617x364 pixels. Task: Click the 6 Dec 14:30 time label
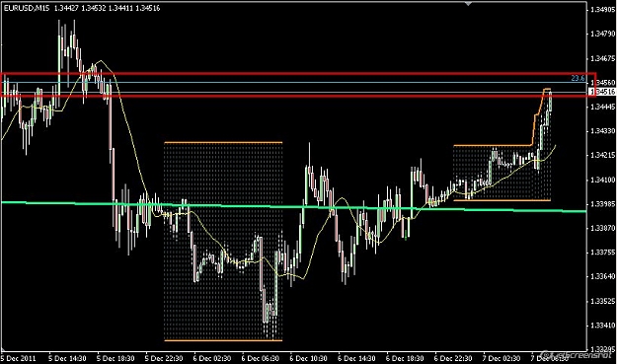(357, 358)
